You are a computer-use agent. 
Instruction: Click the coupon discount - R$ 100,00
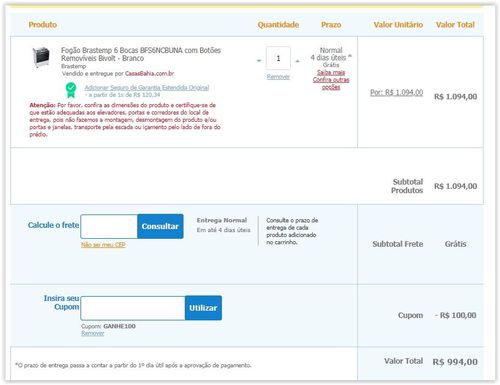(455, 315)
